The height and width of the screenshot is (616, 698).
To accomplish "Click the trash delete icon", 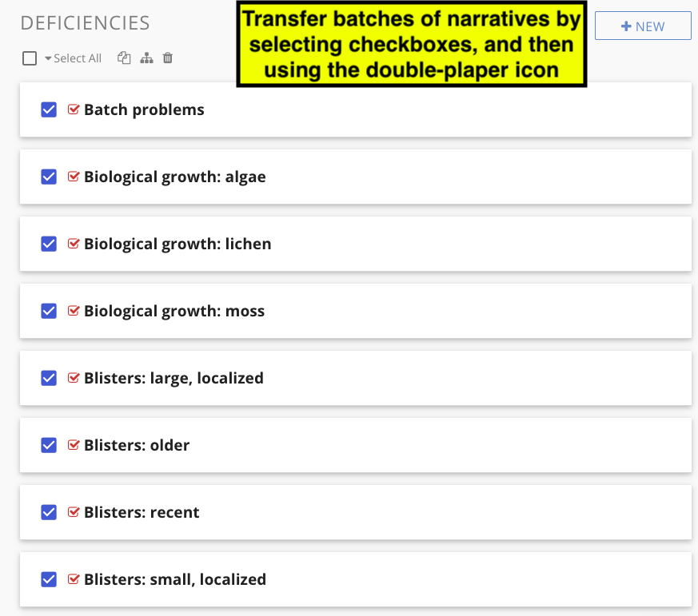I will [x=168, y=58].
